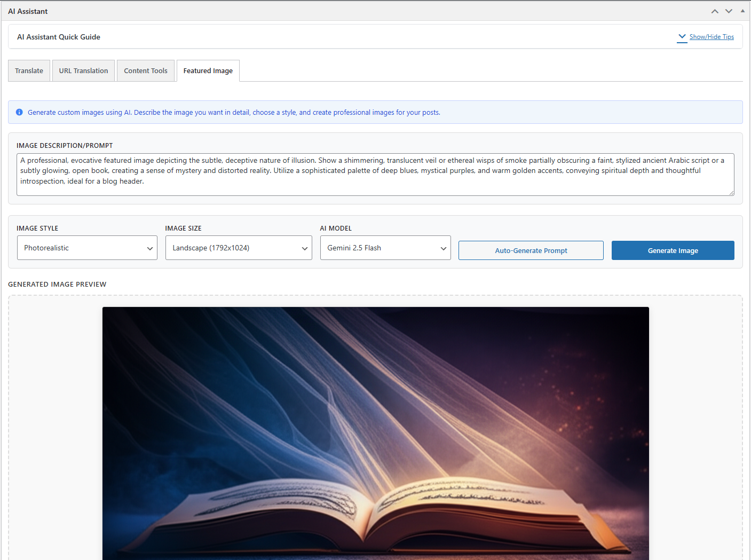Open the Image Size dropdown

[239, 248]
